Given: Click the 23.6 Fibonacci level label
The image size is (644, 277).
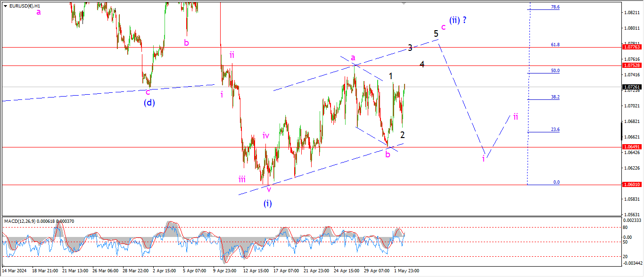Looking at the screenshot, I should click(555, 130).
